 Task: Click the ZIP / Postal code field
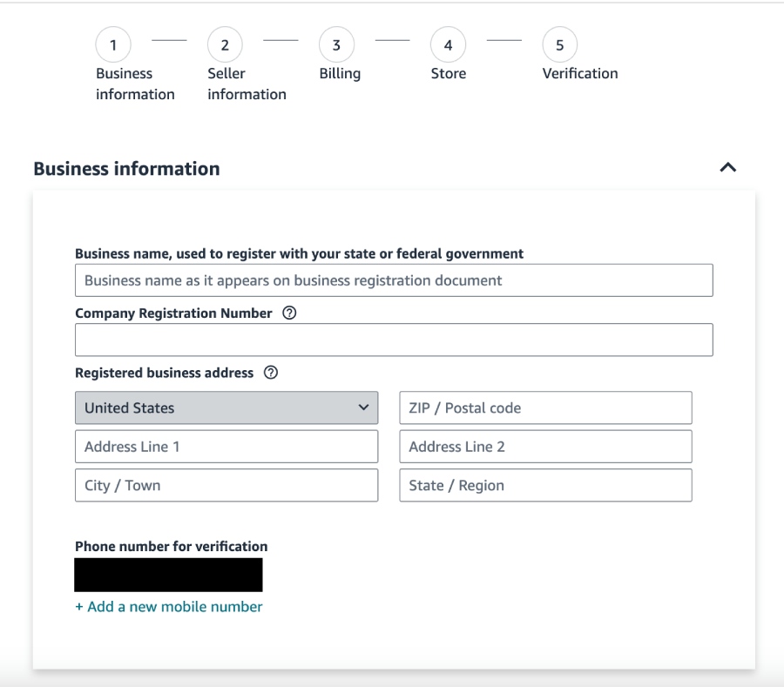click(x=545, y=407)
